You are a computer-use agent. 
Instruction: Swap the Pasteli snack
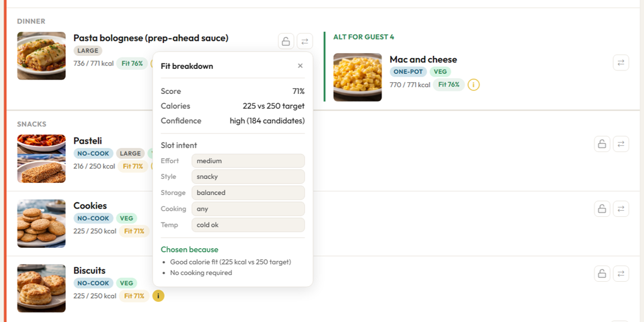[x=621, y=144]
